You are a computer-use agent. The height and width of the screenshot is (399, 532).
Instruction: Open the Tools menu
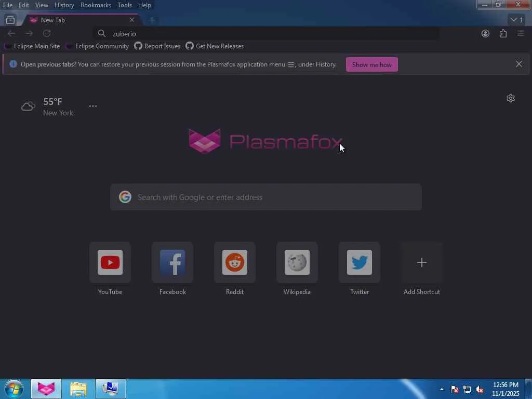[x=125, y=5]
